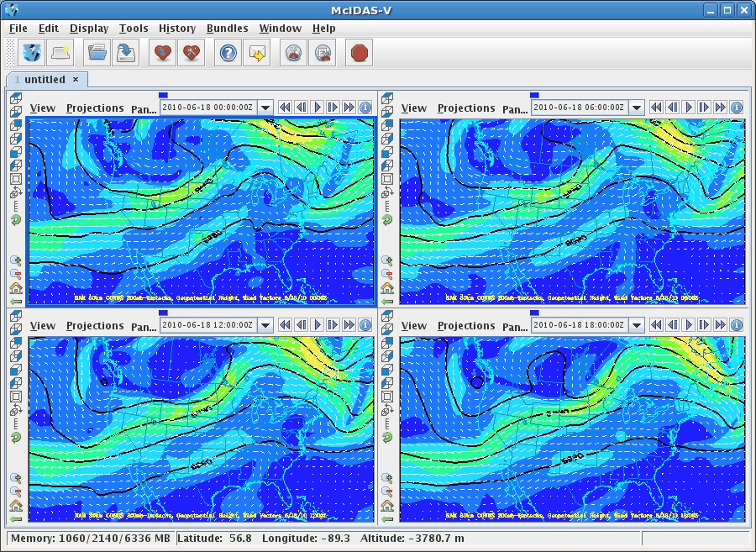Select the untitled tab
The image size is (756, 552).
click(x=46, y=79)
